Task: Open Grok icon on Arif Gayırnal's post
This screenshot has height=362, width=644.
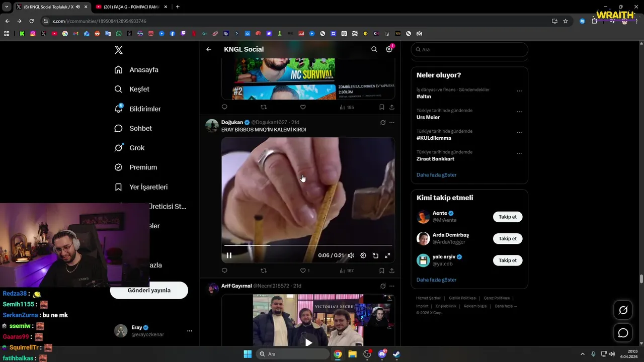Action: coord(383,286)
